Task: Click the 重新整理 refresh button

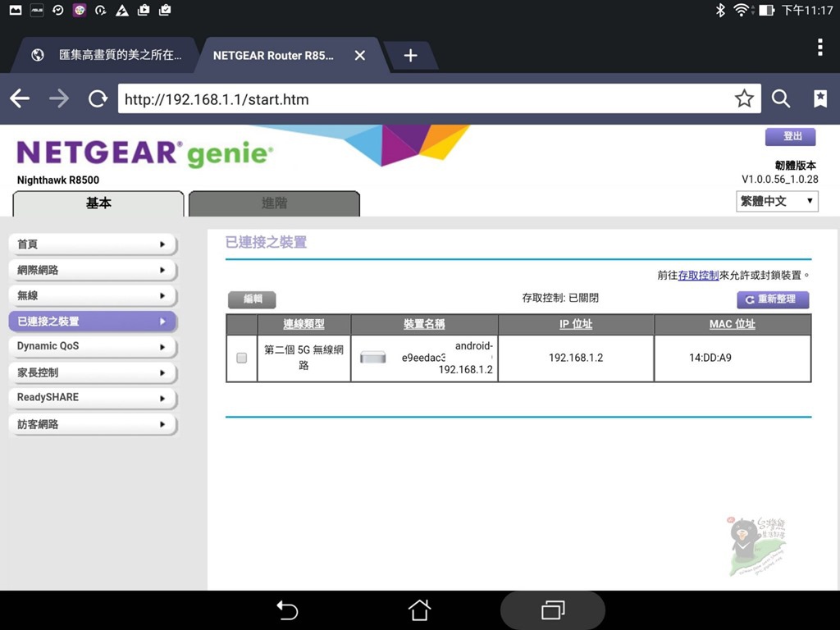Action: pyautogui.click(x=773, y=299)
